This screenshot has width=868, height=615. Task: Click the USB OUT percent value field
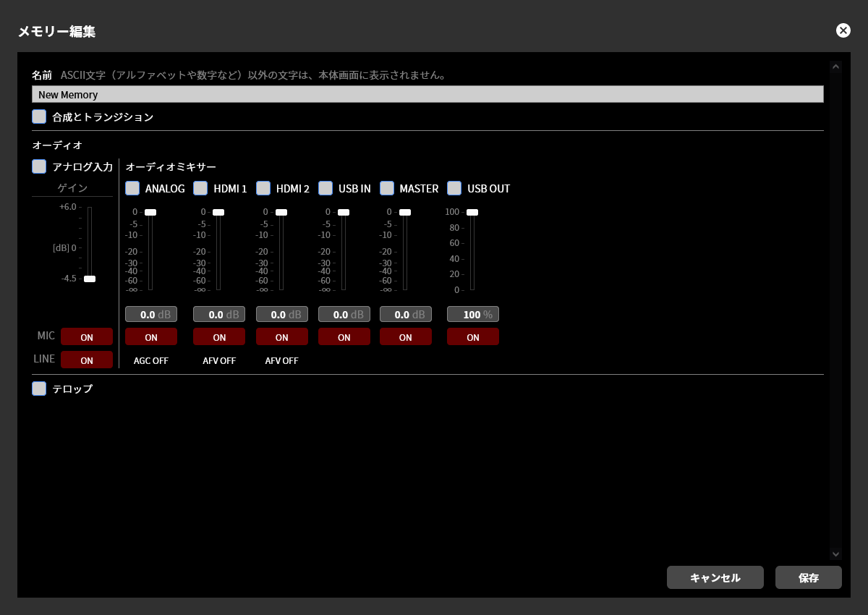473,314
